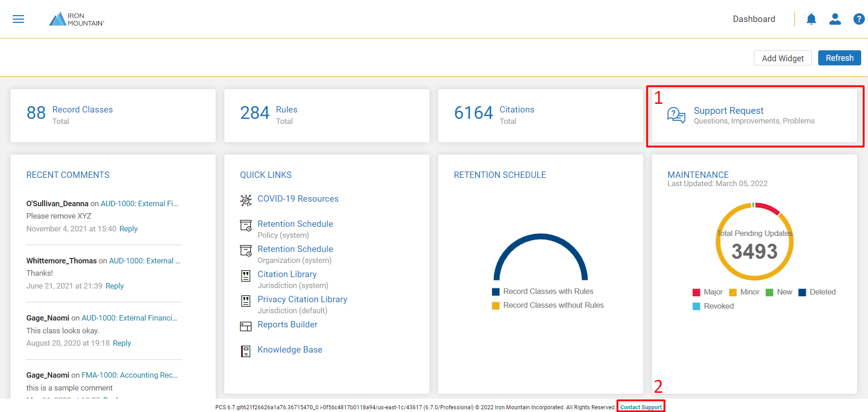Click the Reports Builder icon

pyautogui.click(x=246, y=326)
